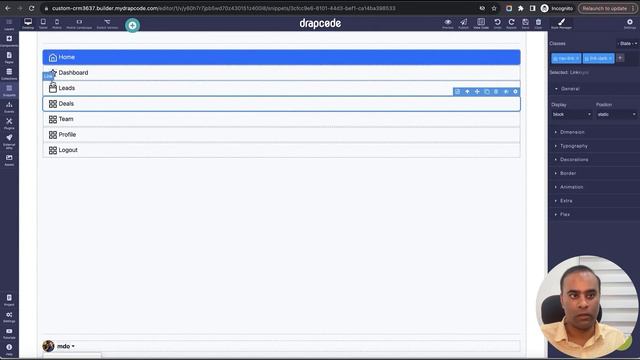The image size is (640, 360).
Task: Switch to Mobile device view
Action: [x=57, y=24]
